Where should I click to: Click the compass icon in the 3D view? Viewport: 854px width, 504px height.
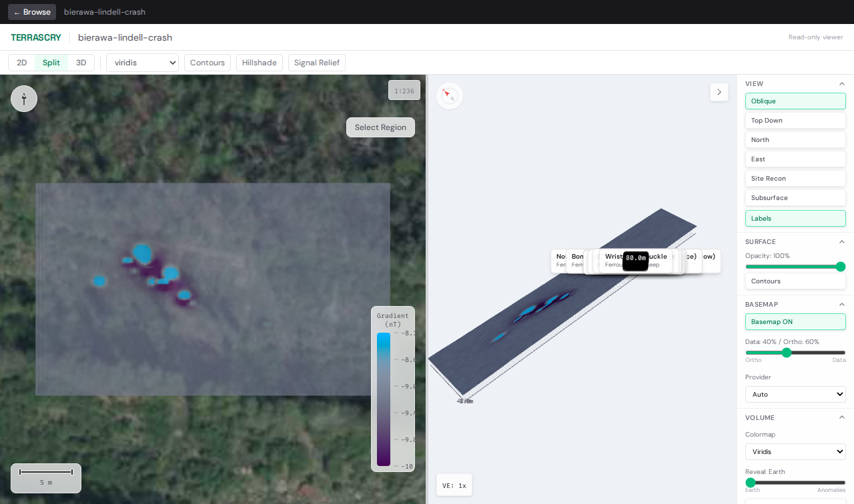click(449, 95)
